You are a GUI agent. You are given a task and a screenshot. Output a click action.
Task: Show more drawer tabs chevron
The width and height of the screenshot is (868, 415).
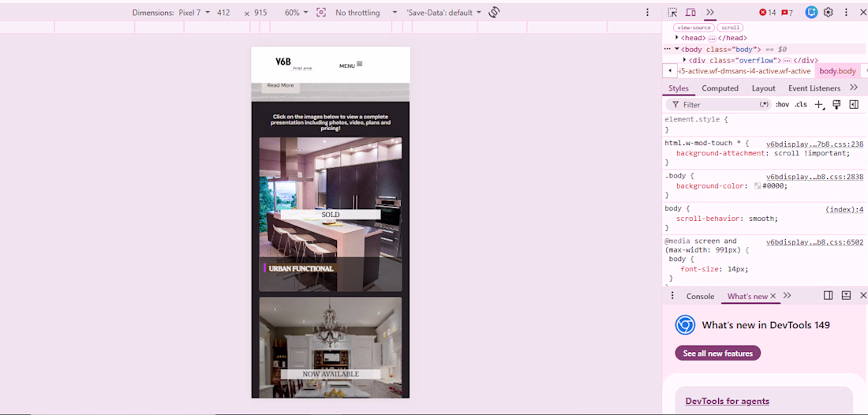[x=788, y=296]
